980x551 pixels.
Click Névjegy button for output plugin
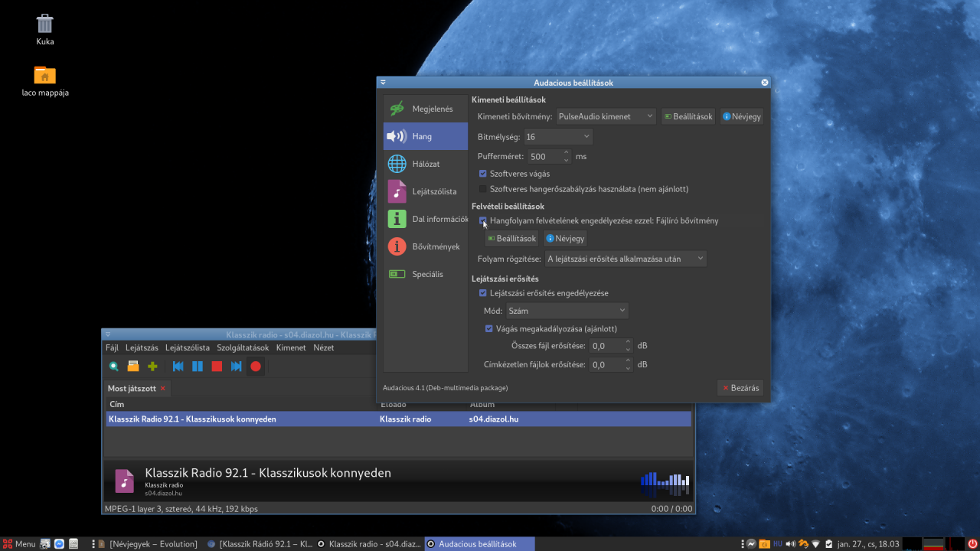742,116
